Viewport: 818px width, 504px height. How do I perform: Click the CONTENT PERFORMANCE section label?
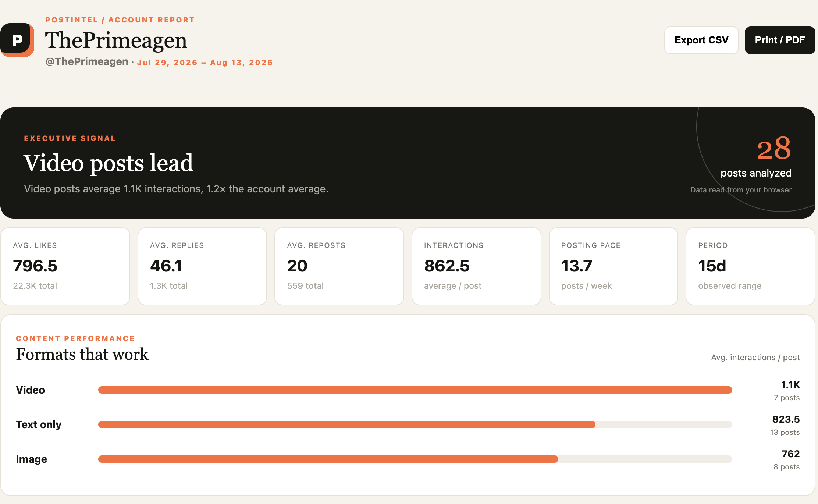pyautogui.click(x=75, y=338)
